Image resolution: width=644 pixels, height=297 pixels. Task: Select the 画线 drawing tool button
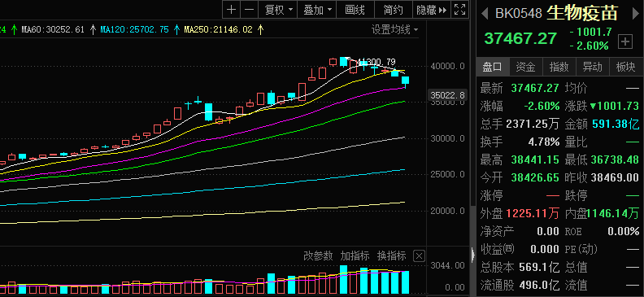click(355, 10)
